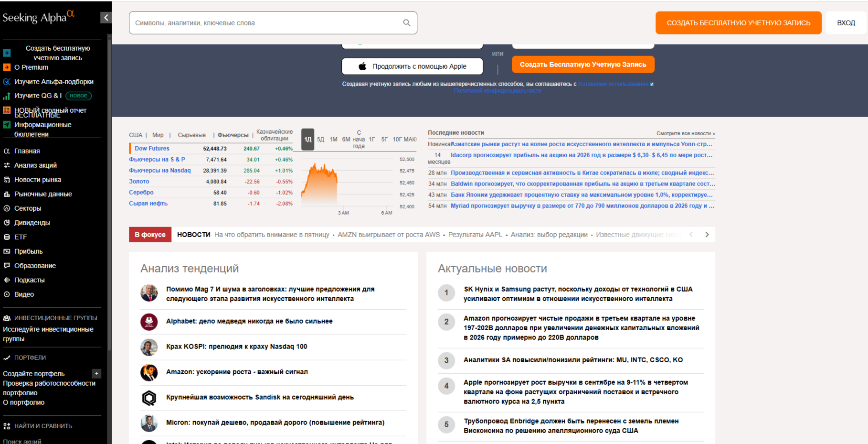Open Банк Японии interest rate news

click(582, 195)
